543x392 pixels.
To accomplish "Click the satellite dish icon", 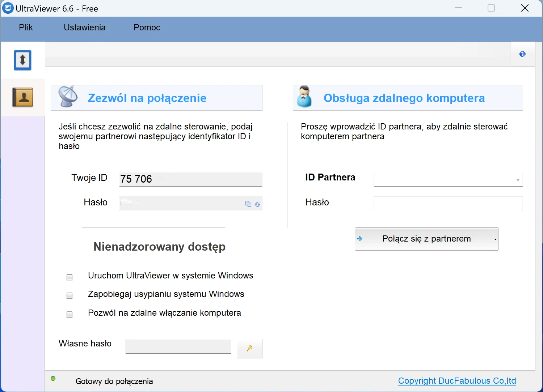I will (x=68, y=97).
